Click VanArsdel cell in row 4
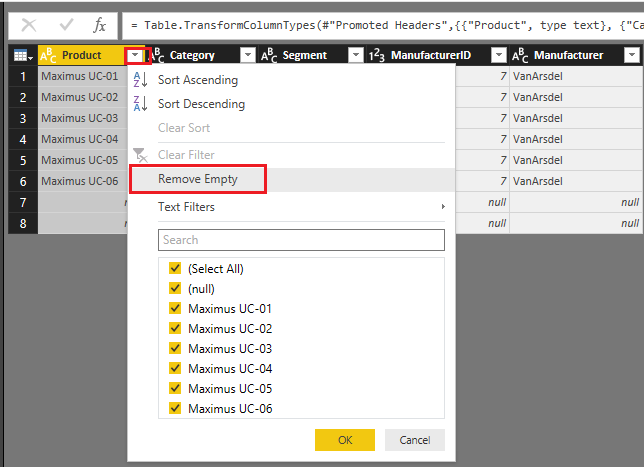Screen dimensions: 644x467 pyautogui.click(x=576, y=139)
